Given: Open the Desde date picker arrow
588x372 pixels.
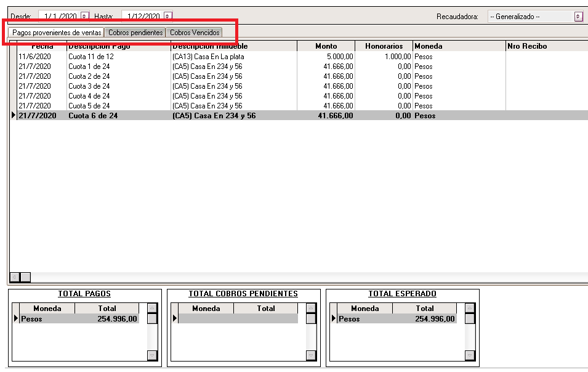Looking at the screenshot, I should [x=84, y=16].
